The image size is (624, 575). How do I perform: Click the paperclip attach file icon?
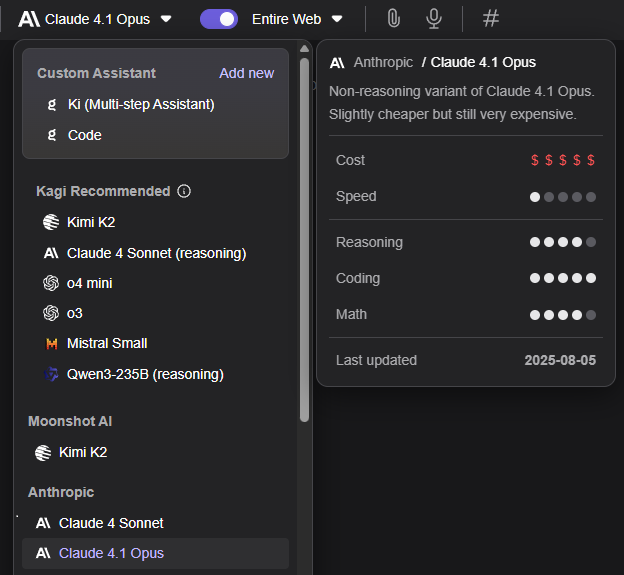pyautogui.click(x=394, y=18)
